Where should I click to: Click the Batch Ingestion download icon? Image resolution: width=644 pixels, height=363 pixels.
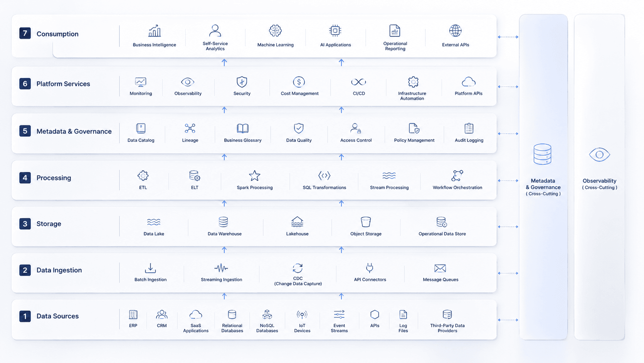[x=150, y=268]
